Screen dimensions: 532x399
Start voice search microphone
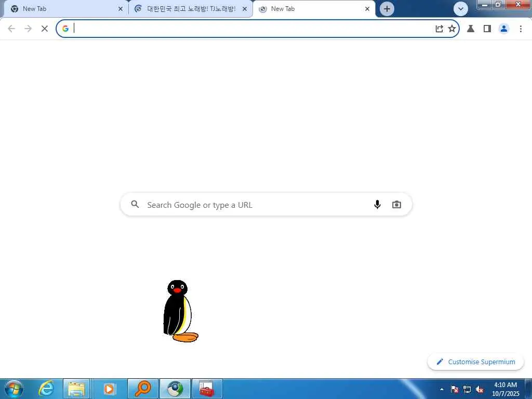tap(377, 205)
